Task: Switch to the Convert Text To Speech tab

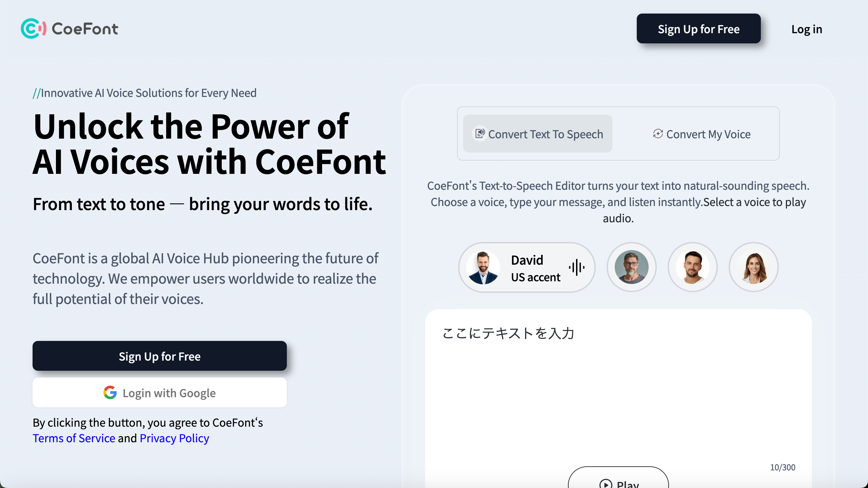Action: pos(537,134)
